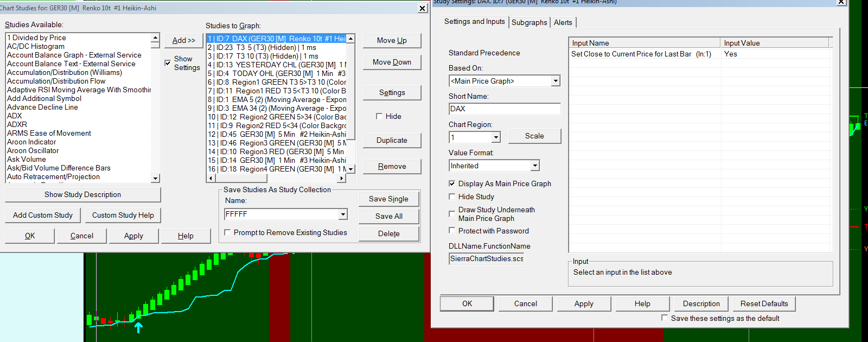Click down arrow of Studies to Graph scrollbar
Viewport: 868px width, 342px height.
click(x=350, y=169)
